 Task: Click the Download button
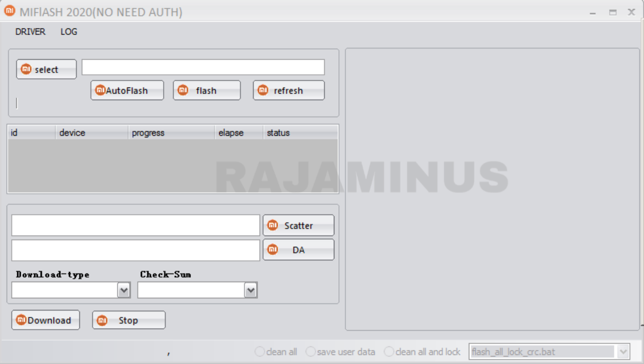tap(45, 320)
